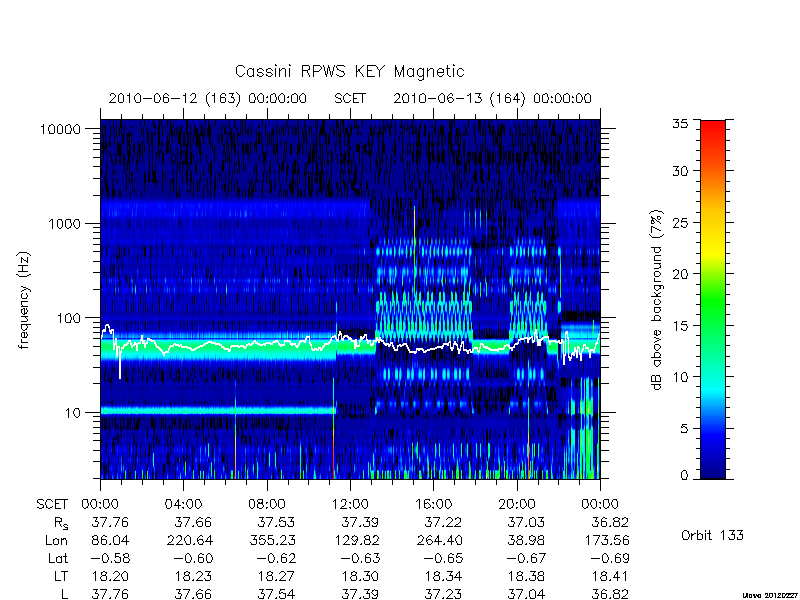
Task: Click the 'Lon' row label
Action: click(57, 540)
